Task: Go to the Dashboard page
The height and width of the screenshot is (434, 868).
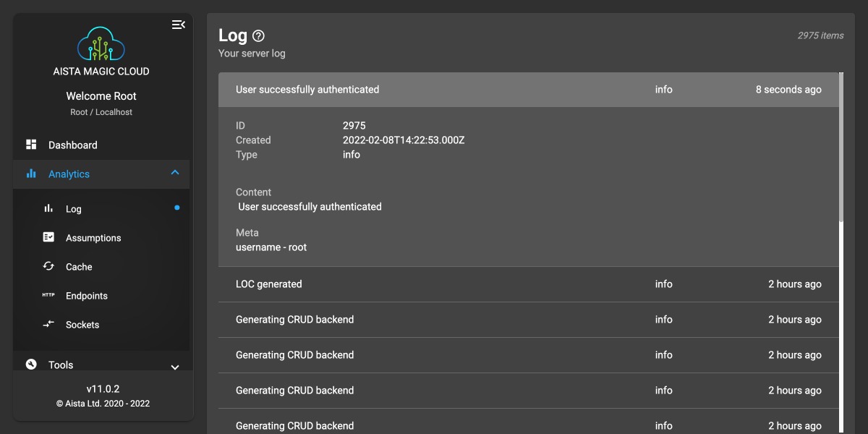Action: [x=72, y=145]
